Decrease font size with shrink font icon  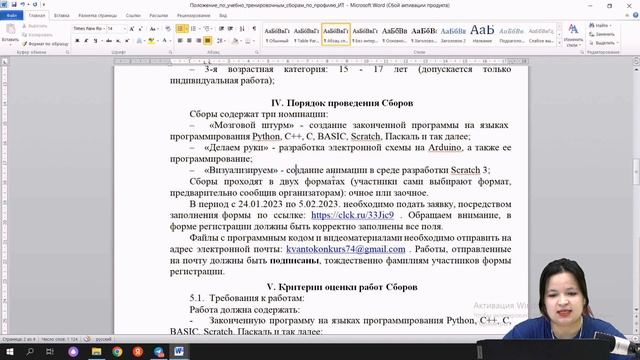[140, 29]
